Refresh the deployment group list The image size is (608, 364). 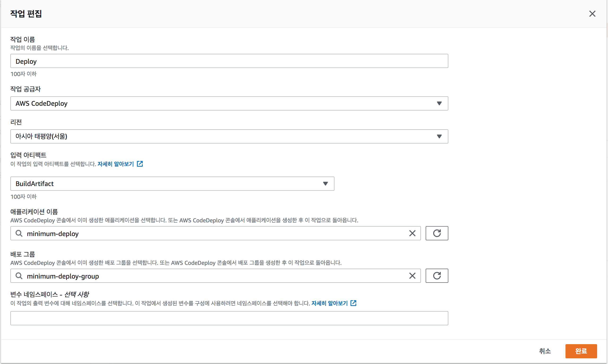pos(437,276)
